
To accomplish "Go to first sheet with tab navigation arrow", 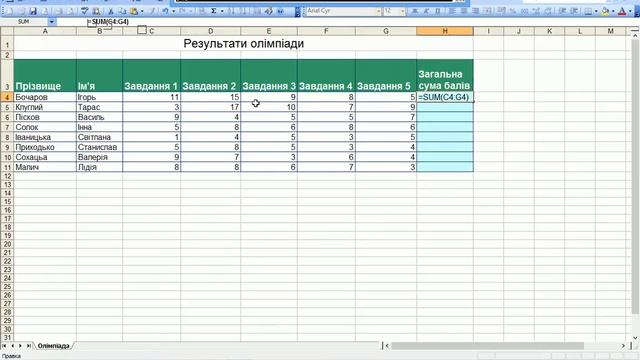I will pos(4,346).
